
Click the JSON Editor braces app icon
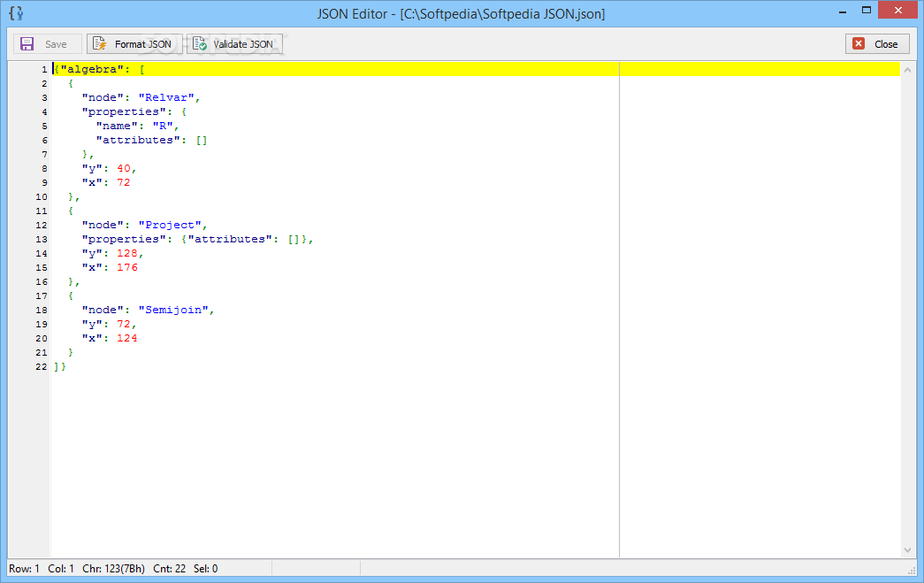16,13
